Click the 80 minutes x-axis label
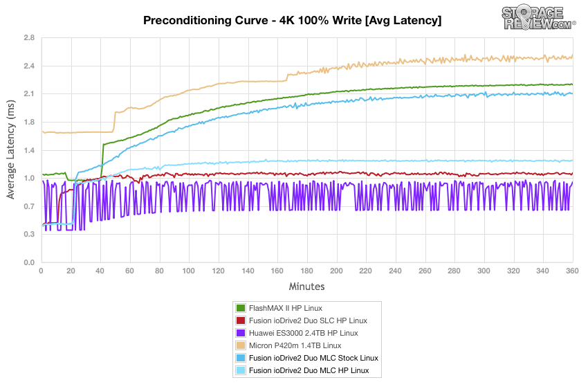Viewport: 588px width, 389px height. pyautogui.click(x=159, y=271)
